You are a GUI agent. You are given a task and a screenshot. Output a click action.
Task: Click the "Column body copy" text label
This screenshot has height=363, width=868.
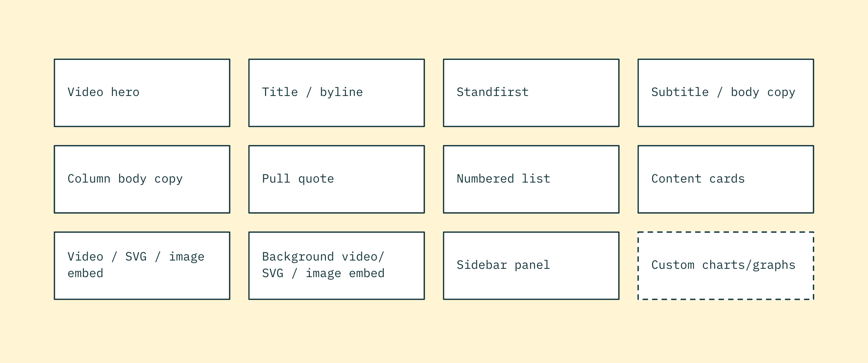125,179
